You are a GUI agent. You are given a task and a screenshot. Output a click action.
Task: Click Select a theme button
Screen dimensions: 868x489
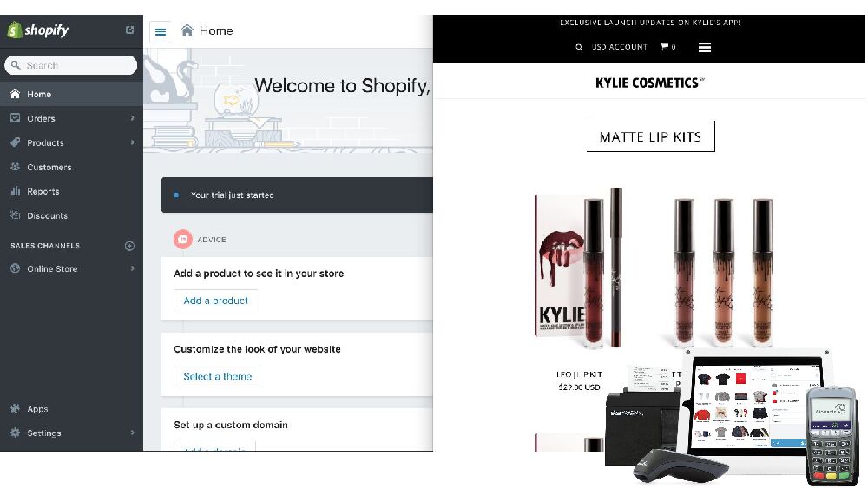(218, 377)
